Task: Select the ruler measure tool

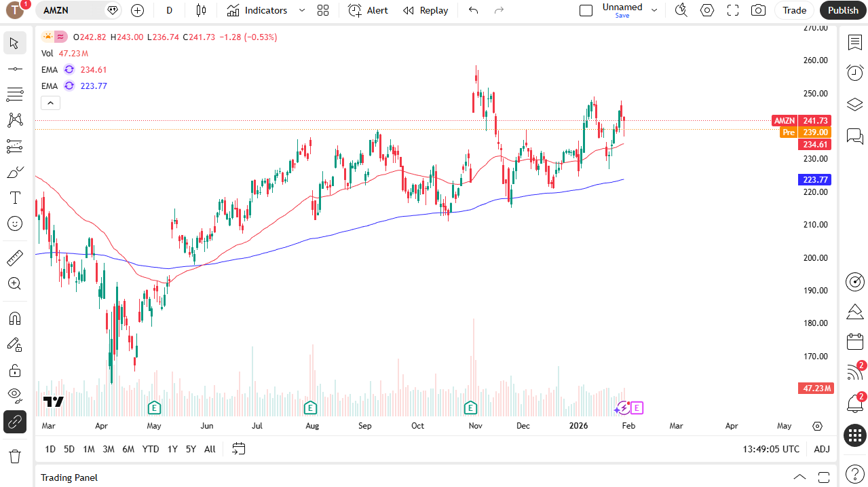Action: pyautogui.click(x=14, y=257)
